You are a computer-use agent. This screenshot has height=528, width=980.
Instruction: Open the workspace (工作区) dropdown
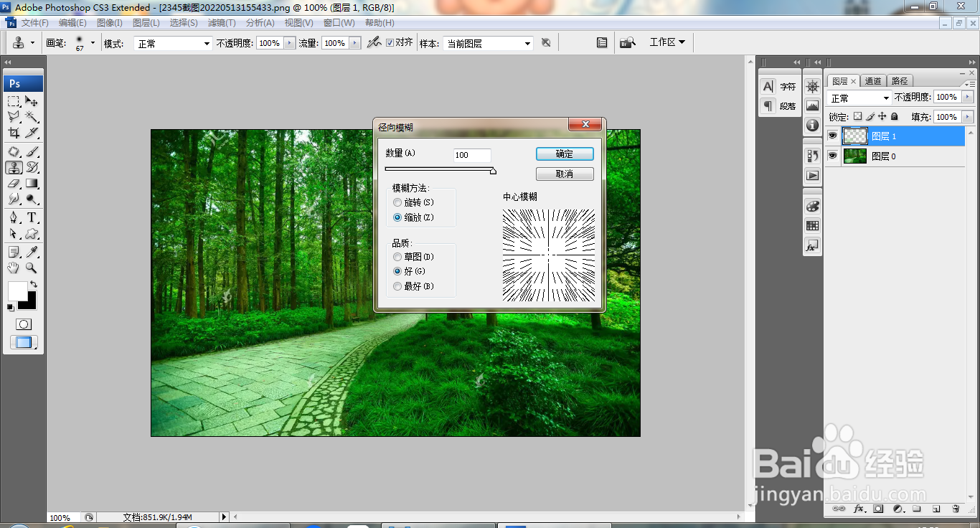(667, 42)
